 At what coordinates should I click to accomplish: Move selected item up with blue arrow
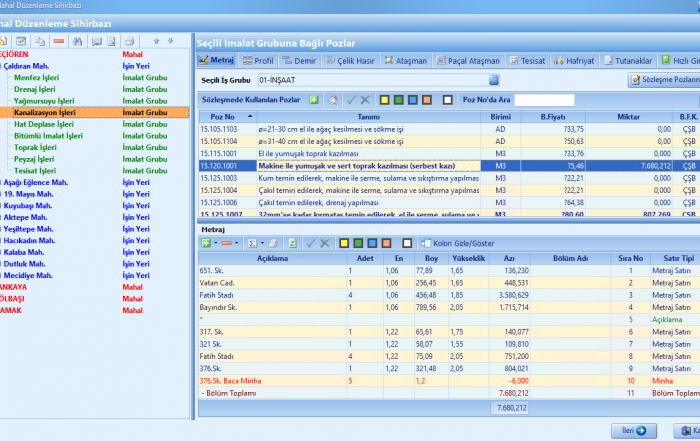(x=157, y=41)
